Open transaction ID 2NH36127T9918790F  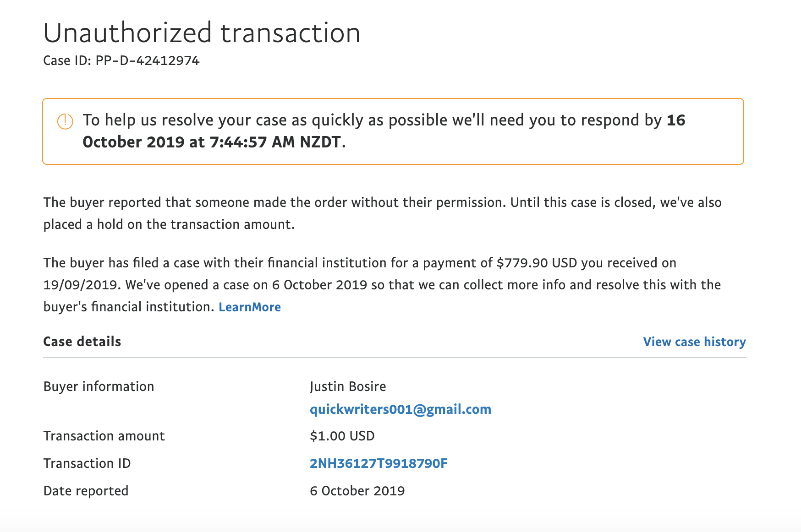(x=379, y=463)
